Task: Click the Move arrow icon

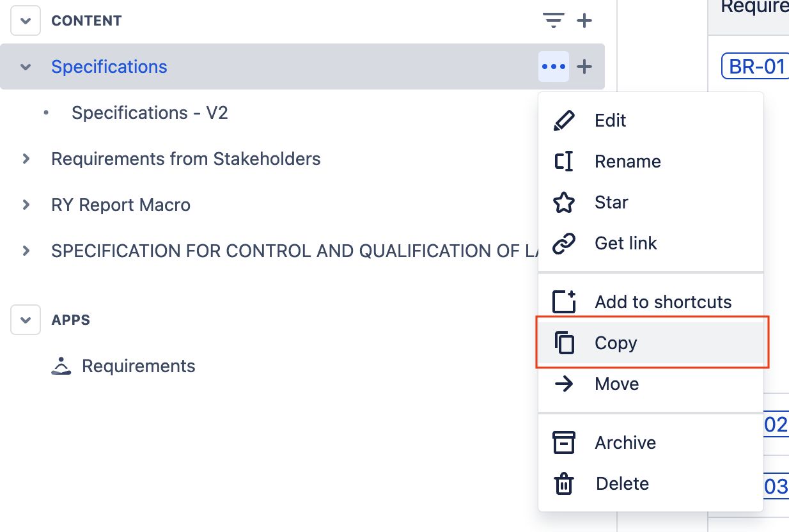Action: coord(564,384)
